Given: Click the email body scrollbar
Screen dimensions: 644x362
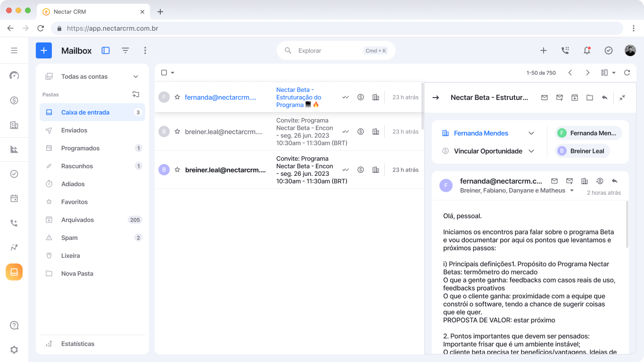Looking at the screenshot, I should pos(627,224).
